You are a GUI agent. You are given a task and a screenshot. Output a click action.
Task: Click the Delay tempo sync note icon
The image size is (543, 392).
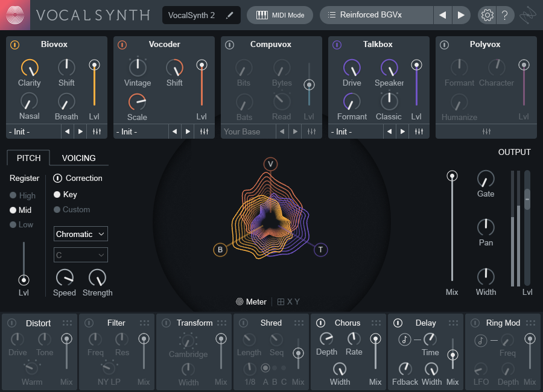point(404,340)
